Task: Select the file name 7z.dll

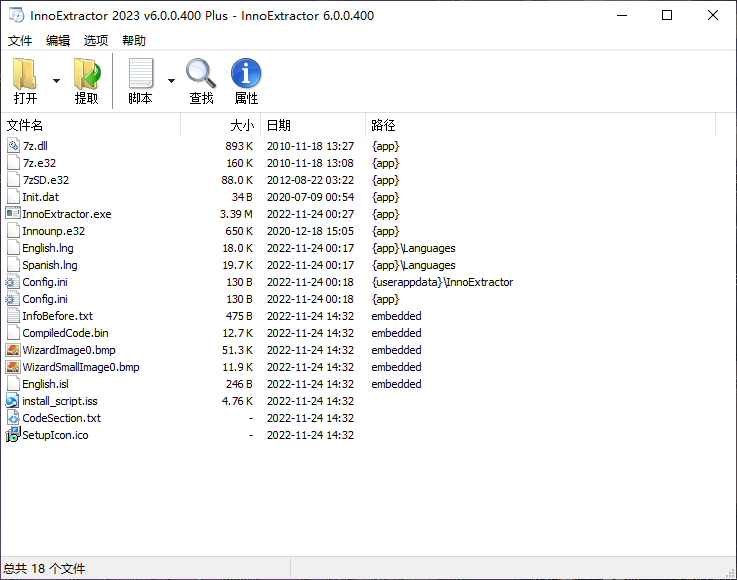Action: tap(35, 146)
